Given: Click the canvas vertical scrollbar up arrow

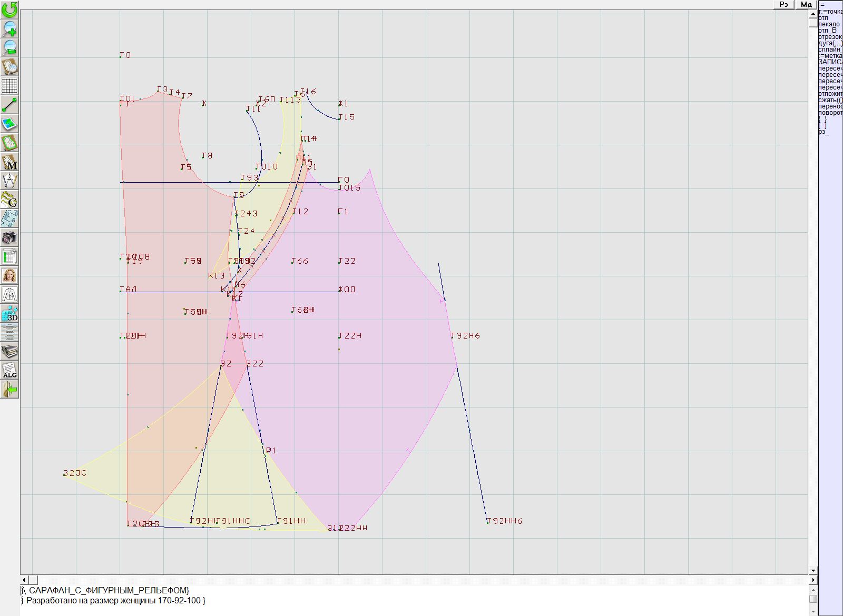Looking at the screenshot, I should (x=813, y=13).
